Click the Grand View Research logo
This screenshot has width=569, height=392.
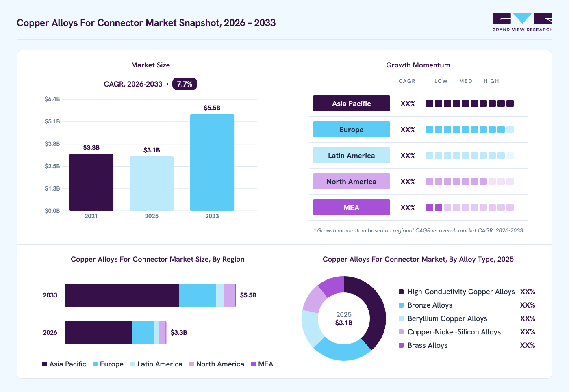point(522,23)
